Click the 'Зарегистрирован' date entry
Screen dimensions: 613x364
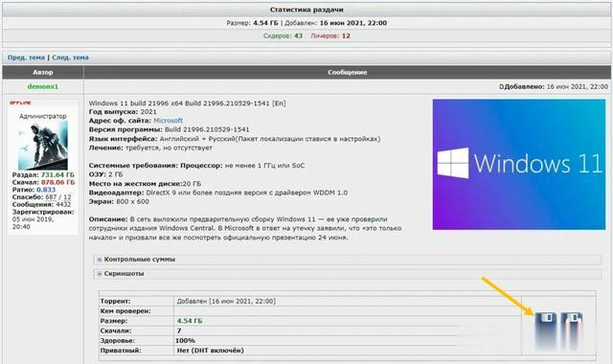(x=43, y=219)
